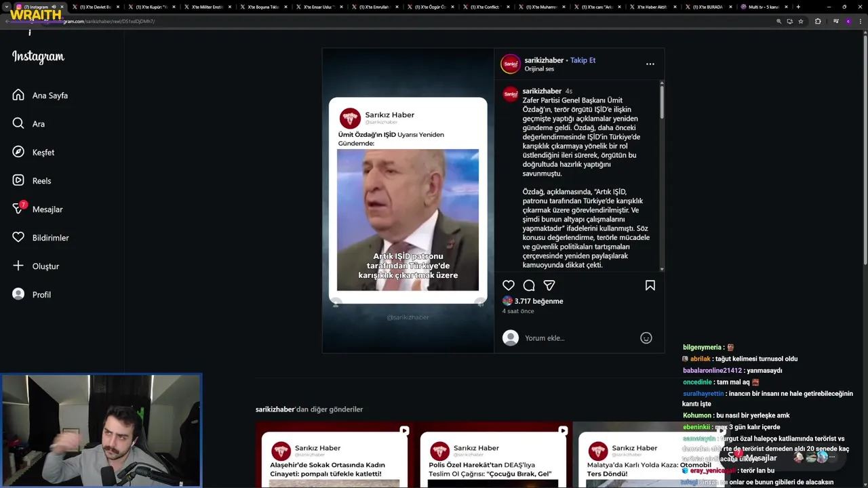868x488 pixels.
Task: Bookmark this page with star icon
Action: tap(801, 21)
